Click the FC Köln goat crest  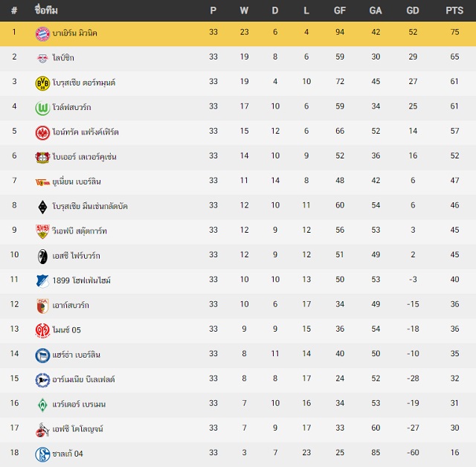42,429
